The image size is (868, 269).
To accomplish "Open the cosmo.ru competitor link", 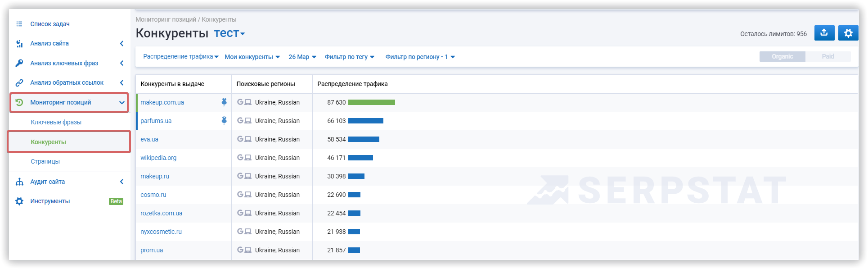I will point(153,195).
